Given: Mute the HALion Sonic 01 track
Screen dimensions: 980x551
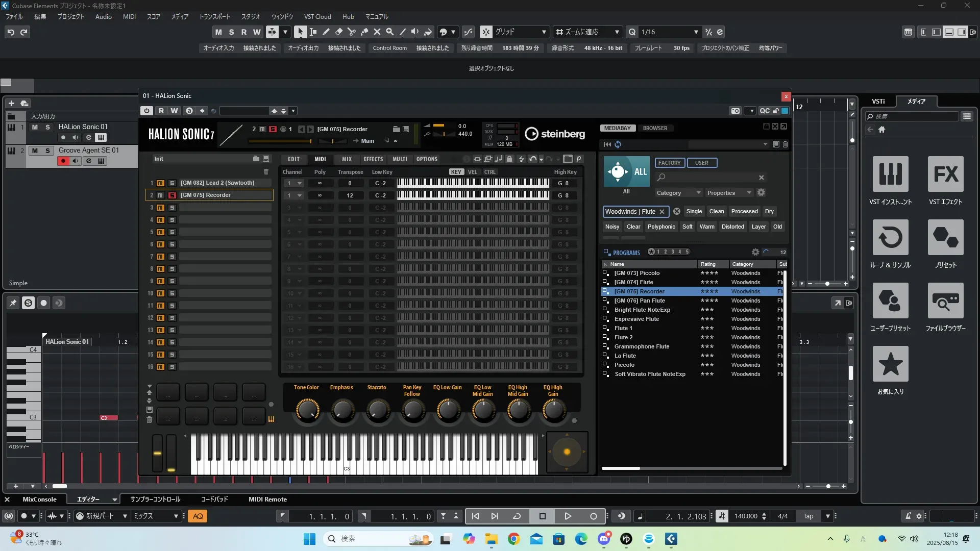Looking at the screenshot, I should pos(35,127).
